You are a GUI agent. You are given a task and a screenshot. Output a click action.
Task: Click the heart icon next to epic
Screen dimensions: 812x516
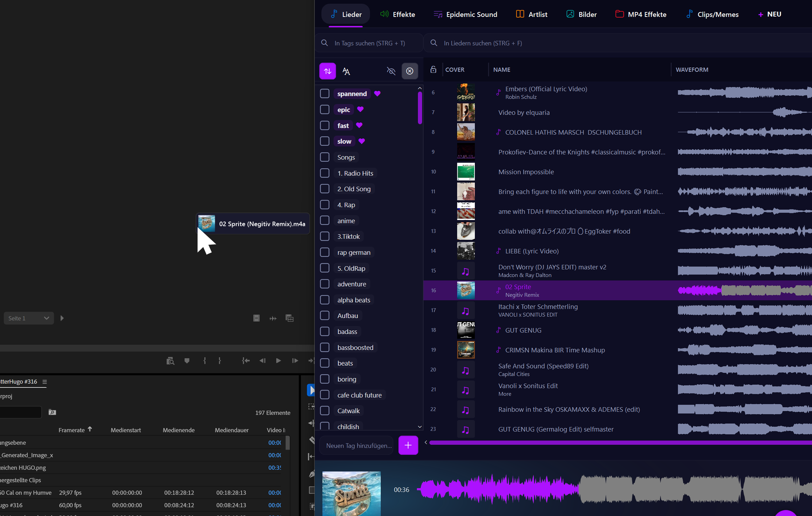coord(360,109)
